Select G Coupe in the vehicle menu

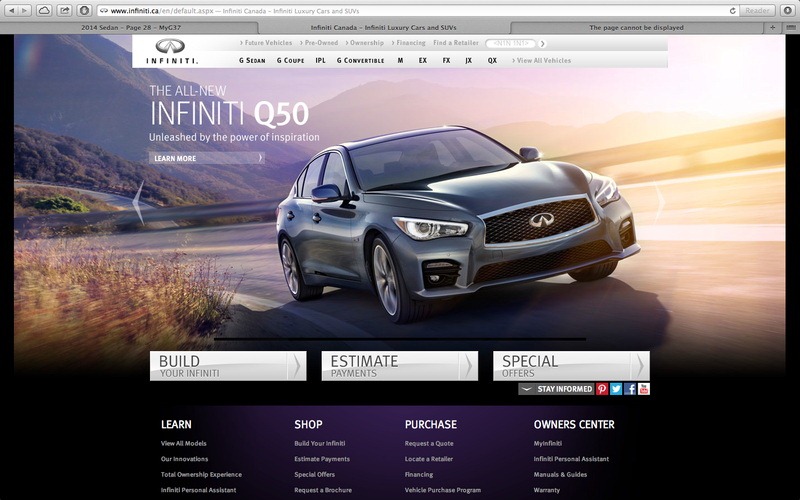tap(290, 60)
